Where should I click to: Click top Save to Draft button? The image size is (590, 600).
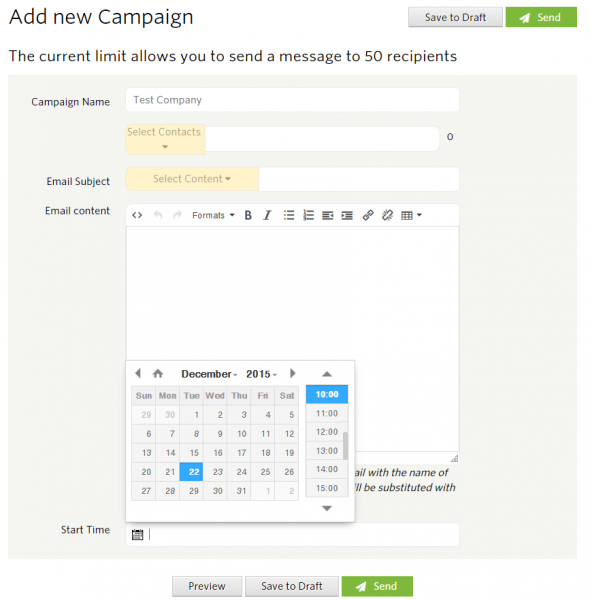455,17
